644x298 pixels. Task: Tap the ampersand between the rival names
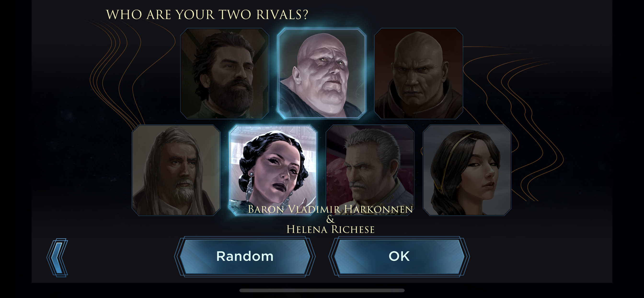coord(330,220)
